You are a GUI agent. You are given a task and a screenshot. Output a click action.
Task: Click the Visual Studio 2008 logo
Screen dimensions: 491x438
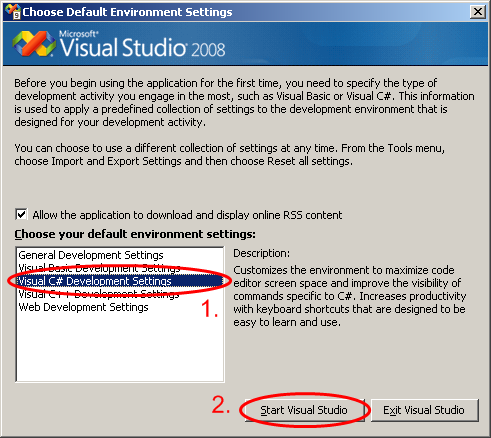pos(118,44)
